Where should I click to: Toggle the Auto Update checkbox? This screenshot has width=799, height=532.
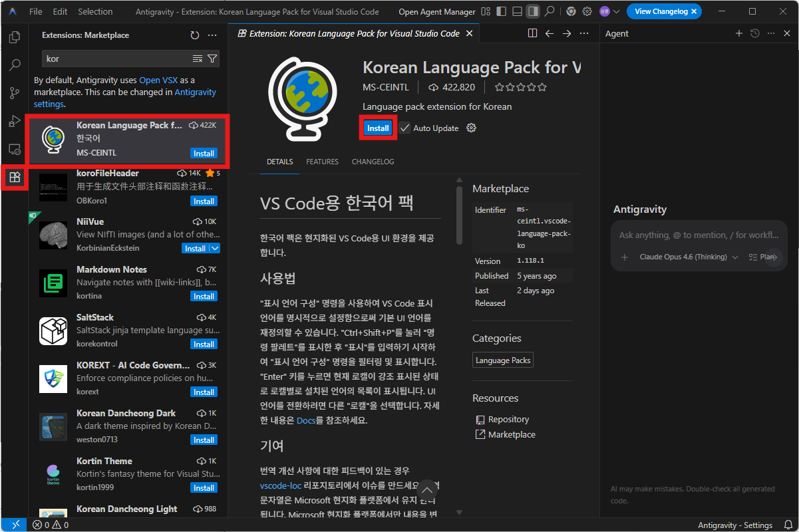click(x=404, y=128)
